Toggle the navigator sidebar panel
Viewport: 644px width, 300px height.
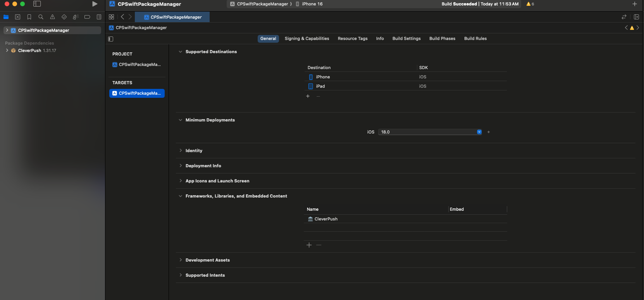(x=37, y=4)
